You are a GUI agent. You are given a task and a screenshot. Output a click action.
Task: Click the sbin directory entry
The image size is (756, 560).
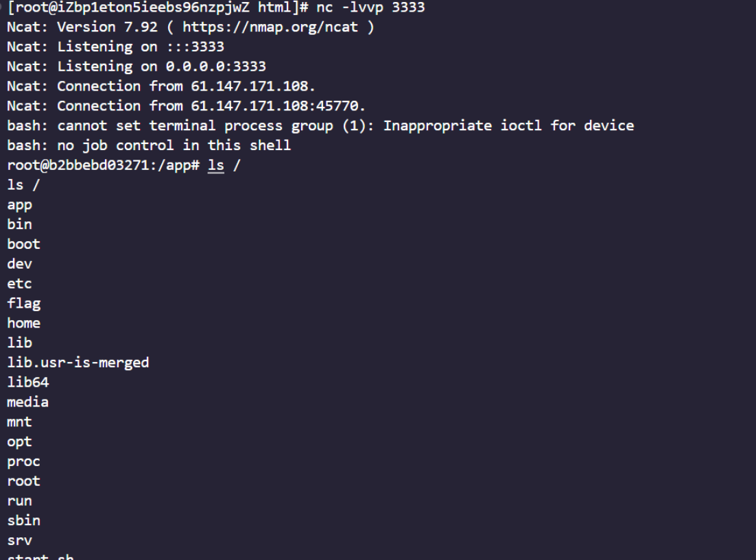click(x=23, y=521)
